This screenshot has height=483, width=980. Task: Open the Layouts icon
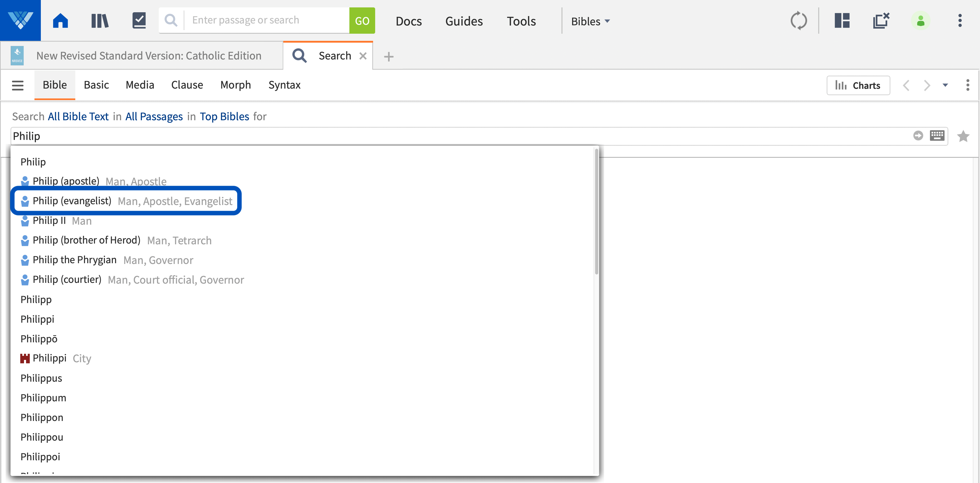(842, 21)
